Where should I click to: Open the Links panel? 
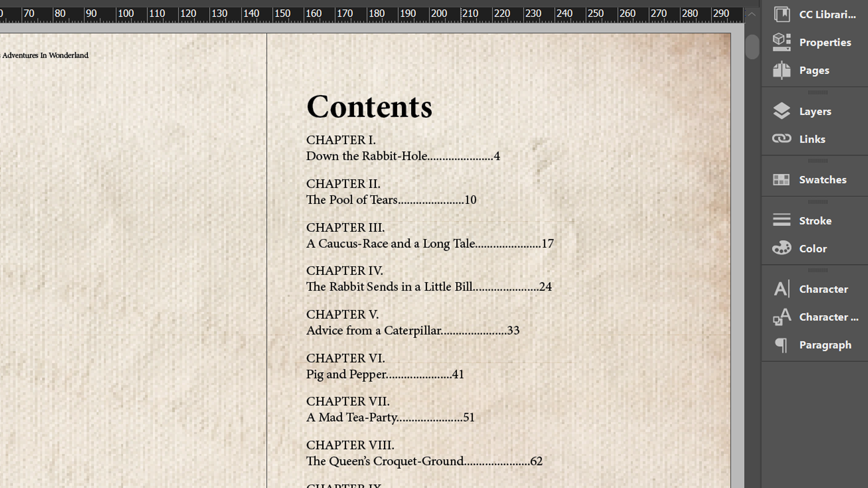[x=812, y=139]
